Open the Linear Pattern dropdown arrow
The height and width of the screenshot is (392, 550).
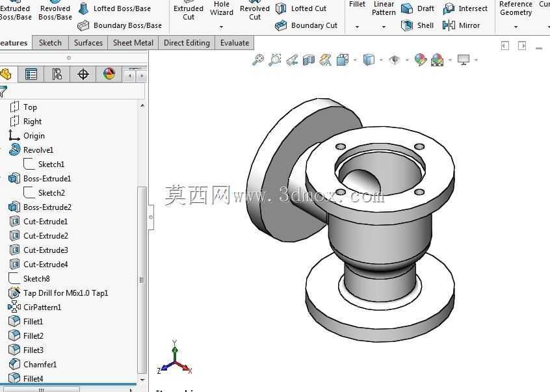pos(384,27)
